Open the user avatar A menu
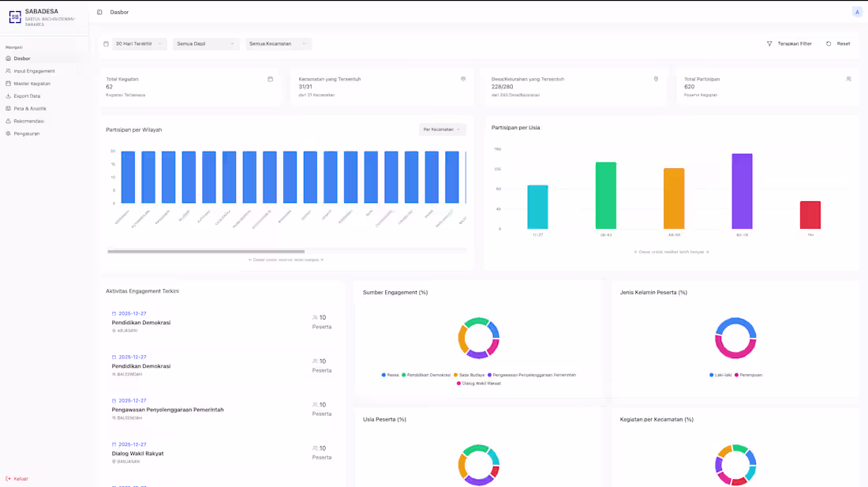868x487 pixels. (857, 12)
